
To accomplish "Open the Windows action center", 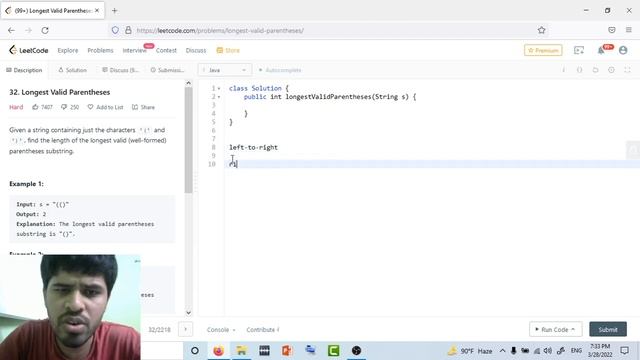I will (x=624, y=351).
